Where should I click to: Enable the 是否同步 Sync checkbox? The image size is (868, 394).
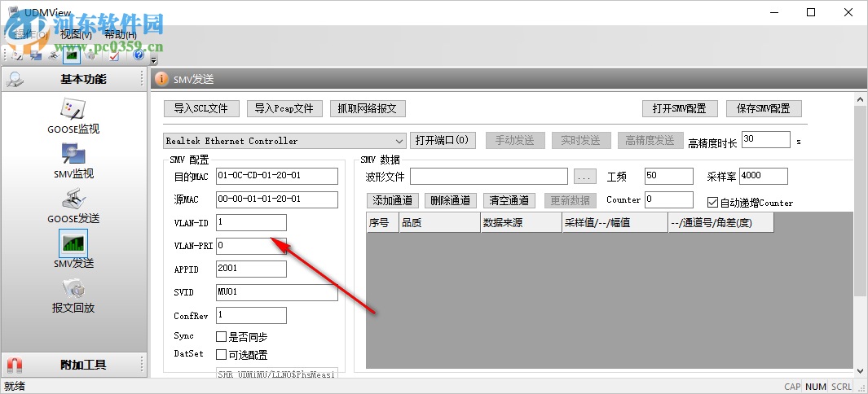221,336
